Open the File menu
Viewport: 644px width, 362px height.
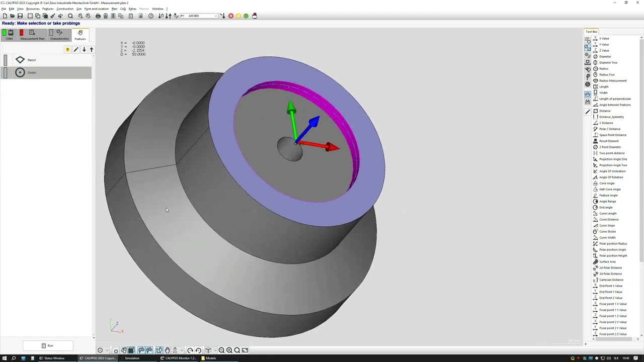click(x=4, y=9)
